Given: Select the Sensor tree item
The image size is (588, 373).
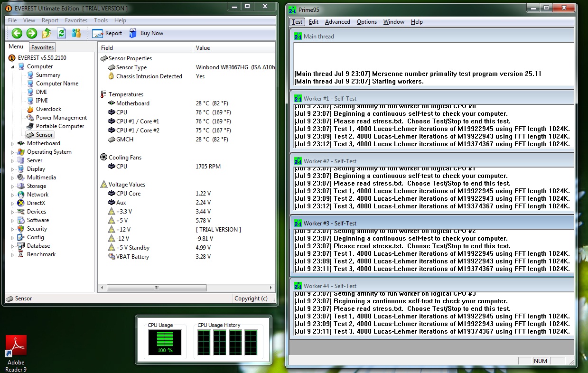Looking at the screenshot, I should click(44, 135).
